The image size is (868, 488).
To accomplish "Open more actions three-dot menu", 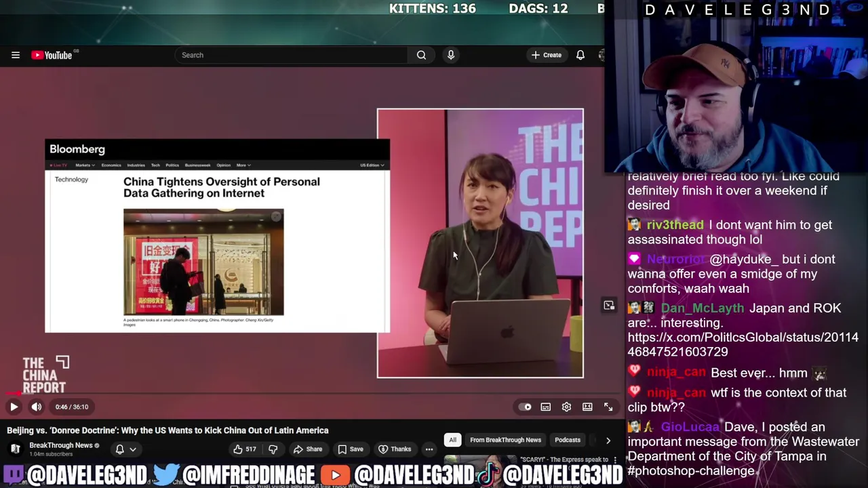I will coord(429,449).
